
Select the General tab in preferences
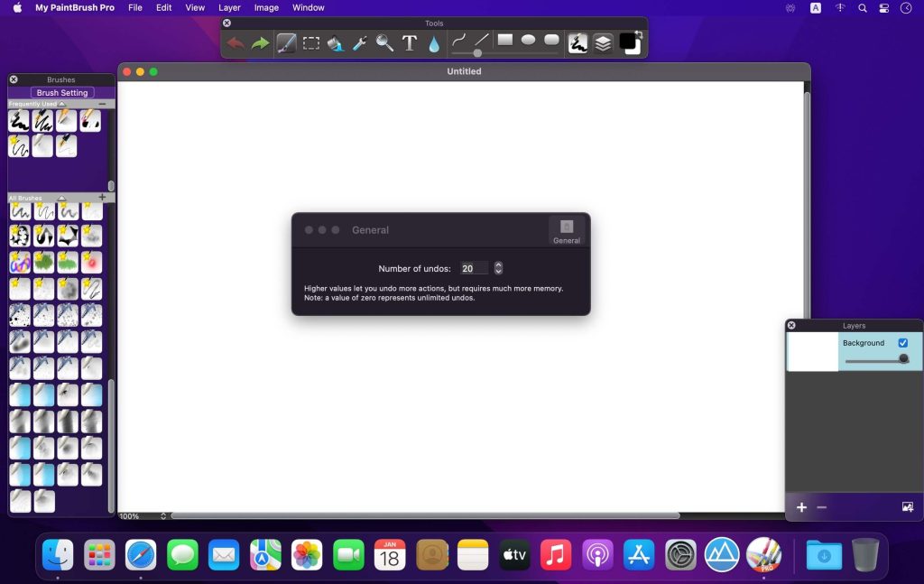pos(567,233)
